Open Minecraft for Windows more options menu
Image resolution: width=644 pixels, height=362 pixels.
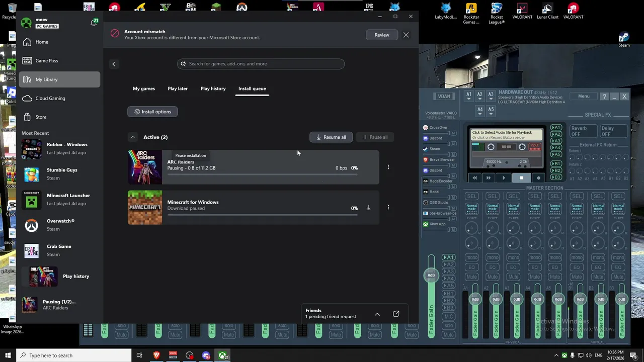388,207
